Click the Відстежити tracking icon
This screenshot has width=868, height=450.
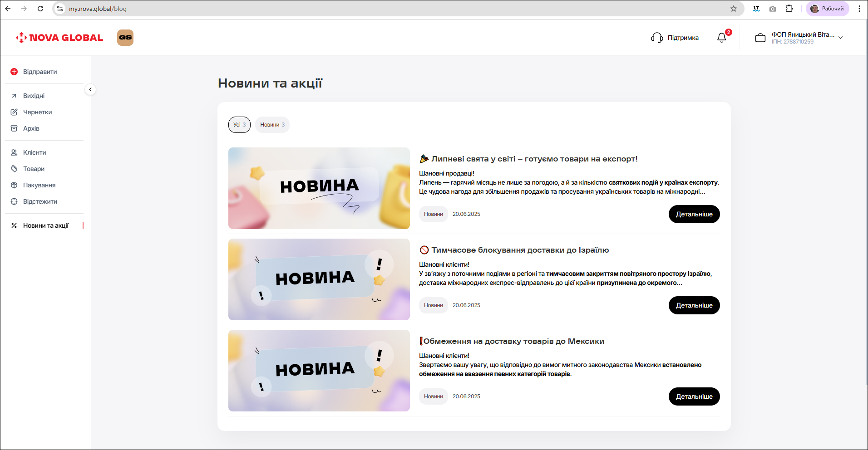pos(14,201)
